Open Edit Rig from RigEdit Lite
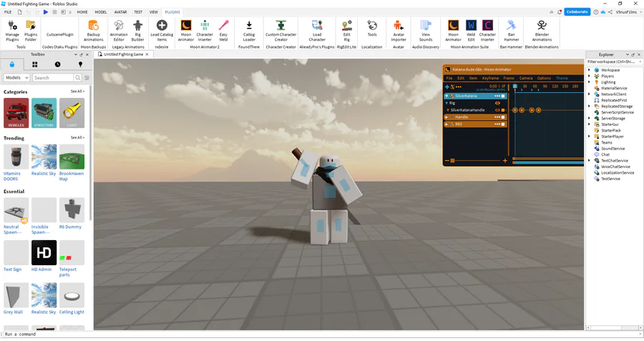Image resolution: width=644 pixels, height=341 pixels. (346, 30)
